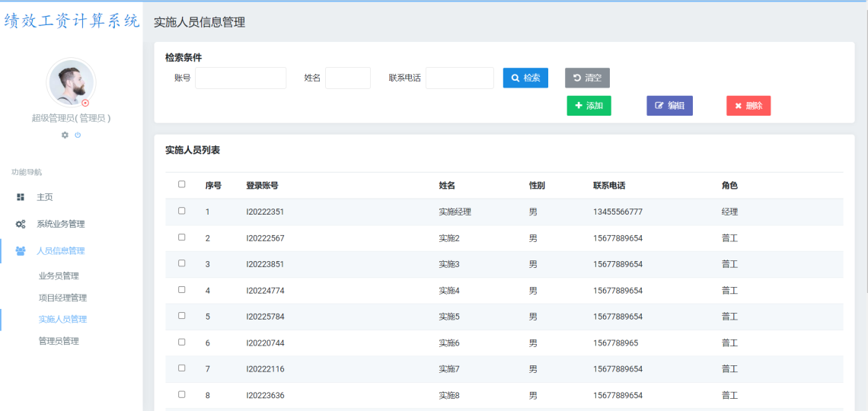The width and height of the screenshot is (868, 411).
Task: Click phone number 1567788965
Action: [x=615, y=343]
